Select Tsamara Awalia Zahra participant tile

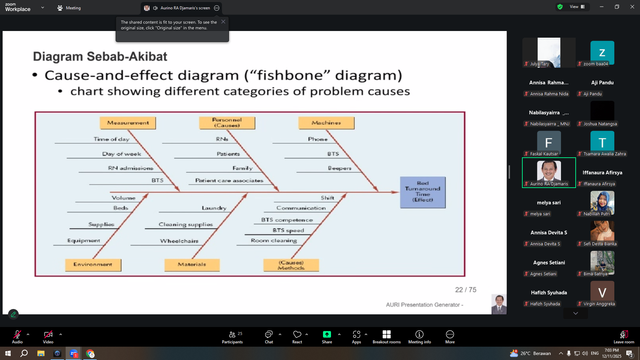(602, 142)
